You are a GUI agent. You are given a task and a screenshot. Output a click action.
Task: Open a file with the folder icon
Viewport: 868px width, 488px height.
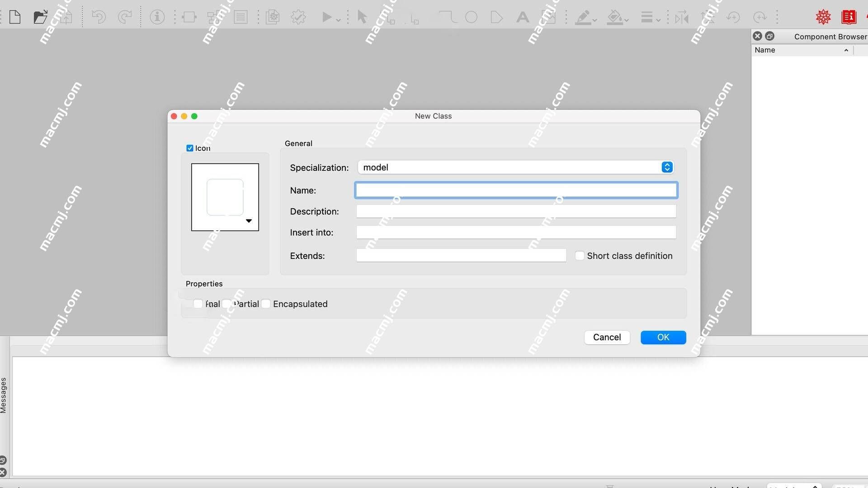[41, 17]
